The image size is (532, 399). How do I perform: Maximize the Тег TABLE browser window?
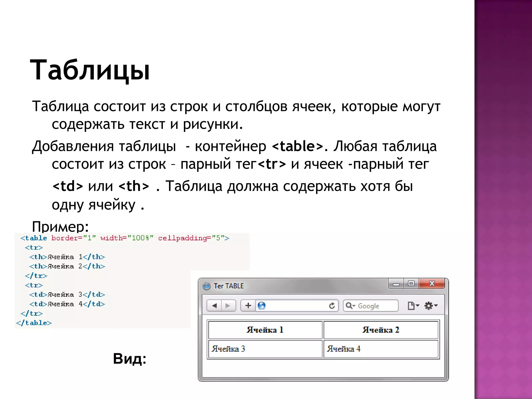pos(411,284)
